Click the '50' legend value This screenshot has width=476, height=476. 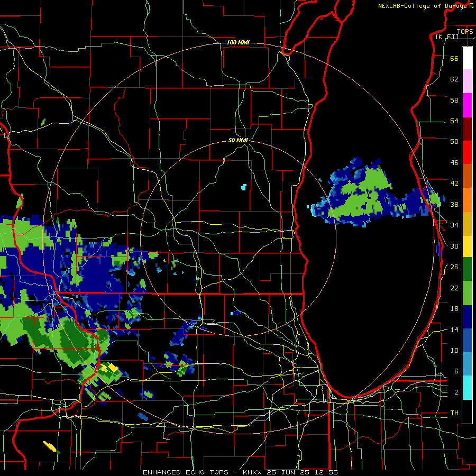[454, 141]
